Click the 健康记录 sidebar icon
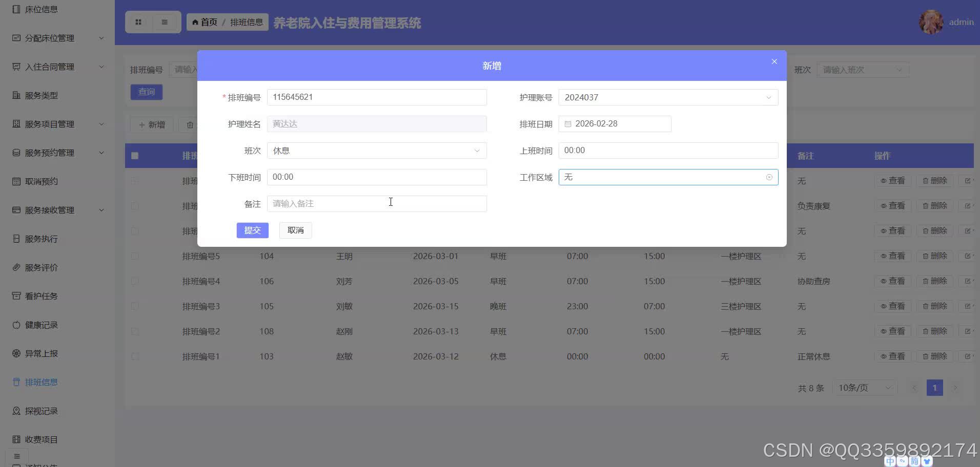980x467 pixels. click(x=16, y=325)
